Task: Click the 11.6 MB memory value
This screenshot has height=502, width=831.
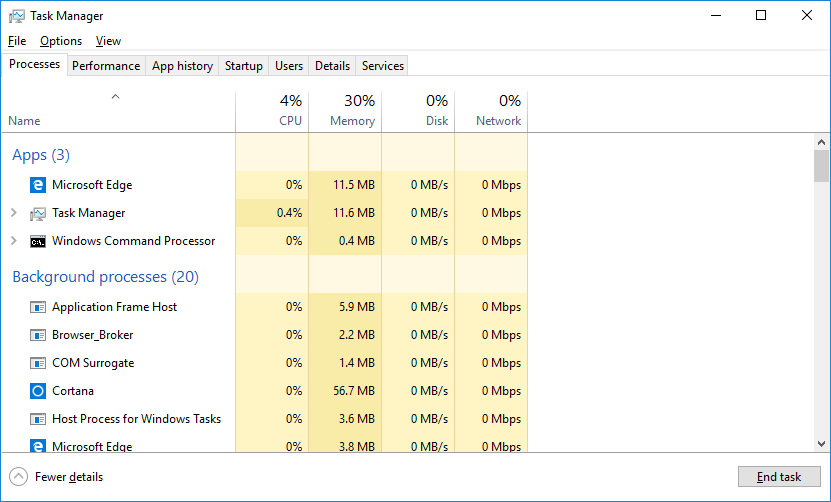Action: point(353,213)
